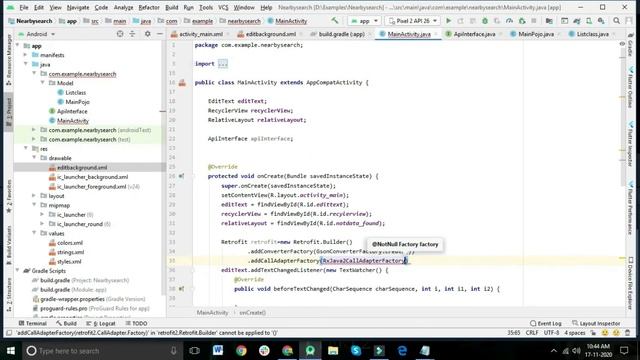Image resolution: width=640 pixels, height=360 pixels.
Task: Expand the folded import block
Action: click(223, 64)
